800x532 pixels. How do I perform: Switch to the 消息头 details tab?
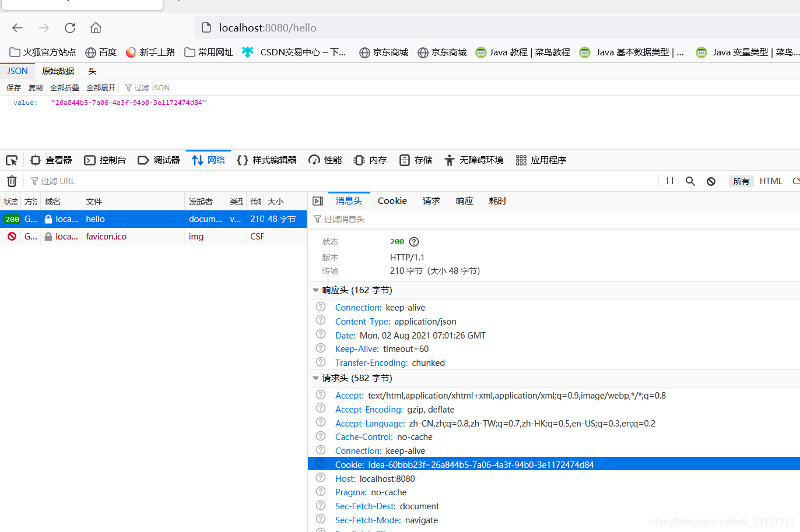pyautogui.click(x=349, y=201)
